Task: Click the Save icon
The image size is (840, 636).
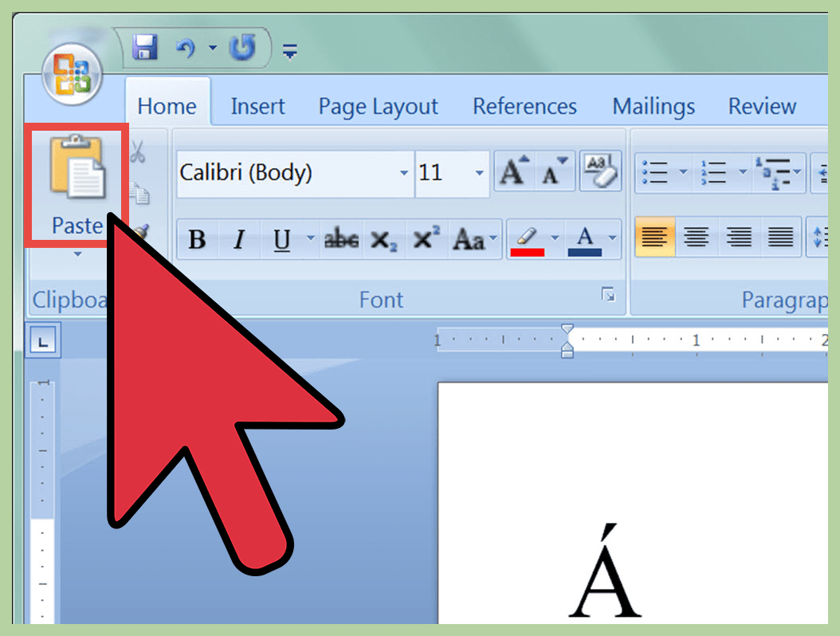Action: 143,48
